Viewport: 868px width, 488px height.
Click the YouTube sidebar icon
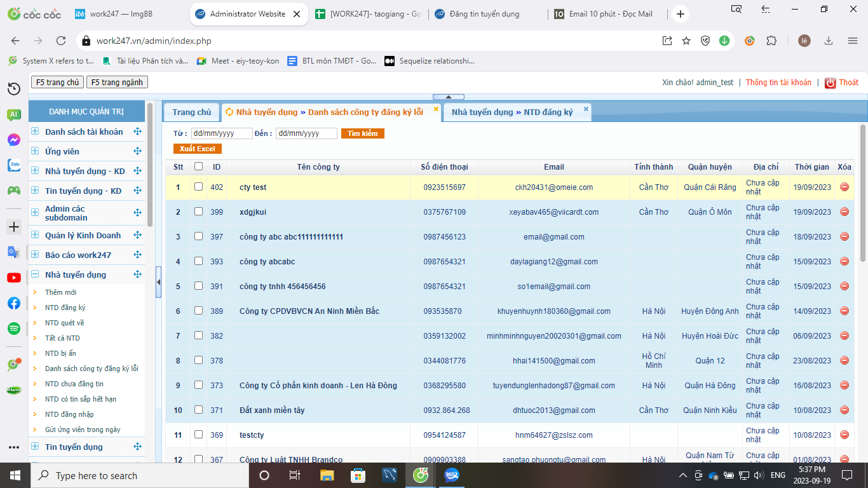(x=13, y=278)
